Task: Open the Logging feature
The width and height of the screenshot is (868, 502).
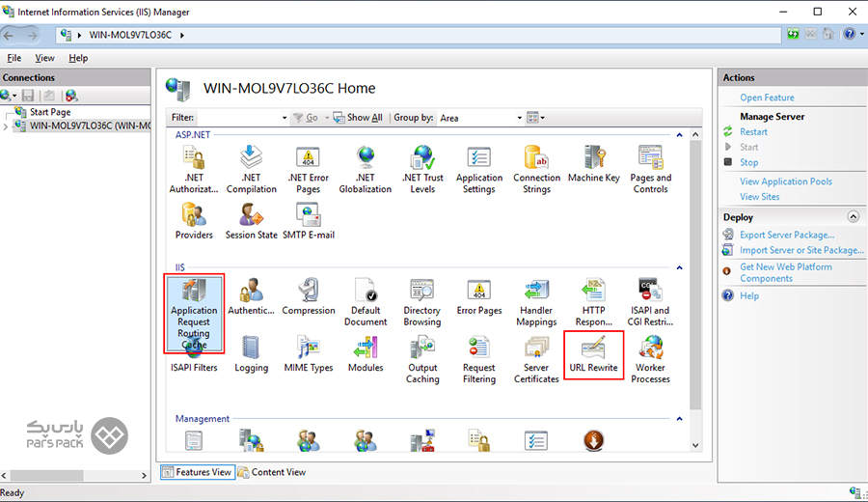Action: click(x=251, y=354)
